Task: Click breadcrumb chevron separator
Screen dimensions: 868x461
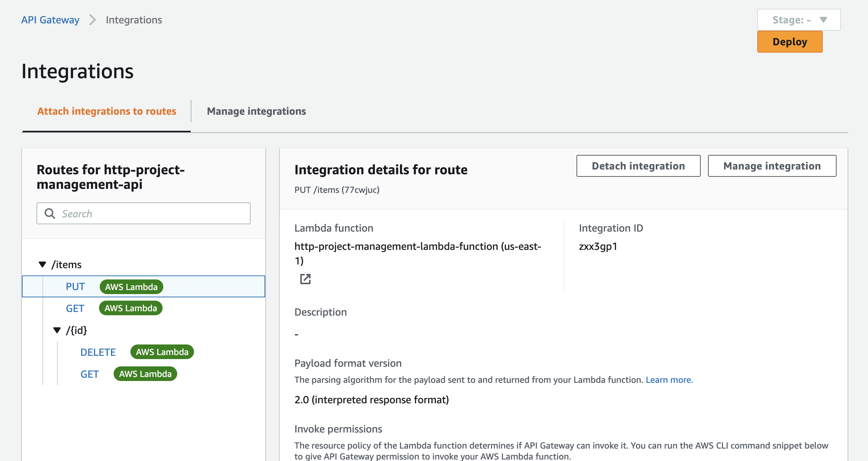Action: tap(92, 20)
